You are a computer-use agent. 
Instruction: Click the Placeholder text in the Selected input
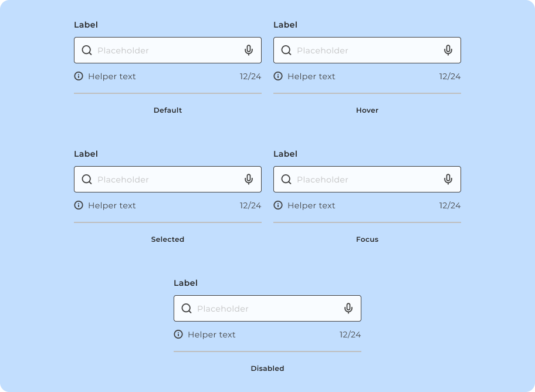click(x=123, y=180)
